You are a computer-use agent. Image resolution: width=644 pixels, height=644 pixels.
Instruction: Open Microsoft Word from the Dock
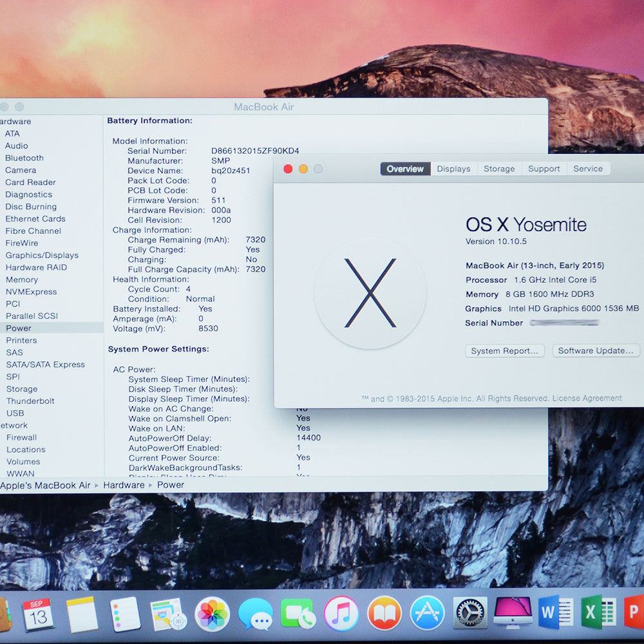click(556, 612)
